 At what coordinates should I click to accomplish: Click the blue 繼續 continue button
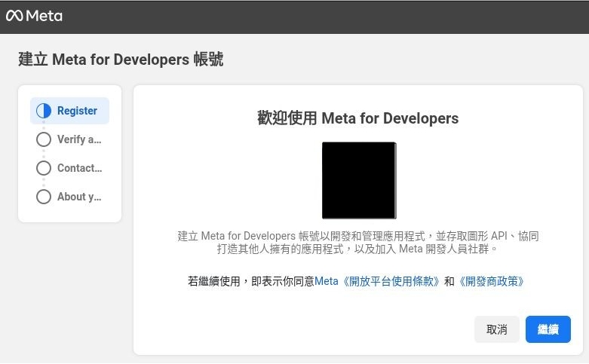(548, 329)
